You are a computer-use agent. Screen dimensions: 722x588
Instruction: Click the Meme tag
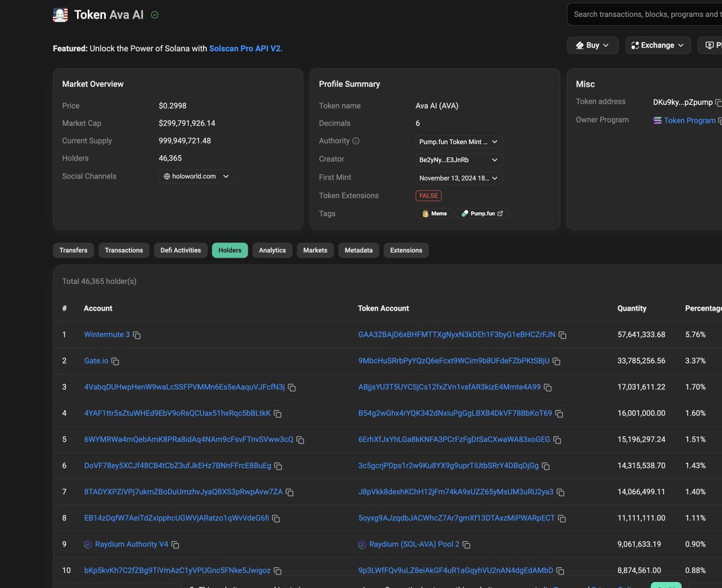click(434, 213)
